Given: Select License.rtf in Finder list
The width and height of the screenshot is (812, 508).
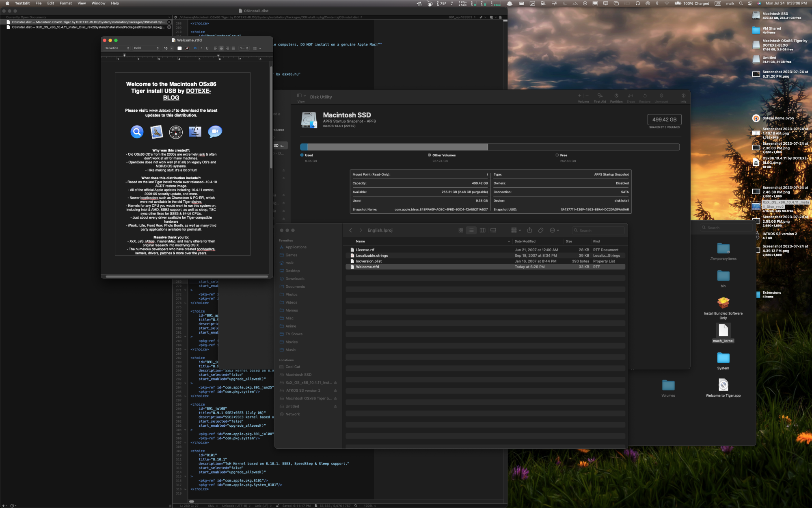Looking at the screenshot, I should click(x=485, y=250).
